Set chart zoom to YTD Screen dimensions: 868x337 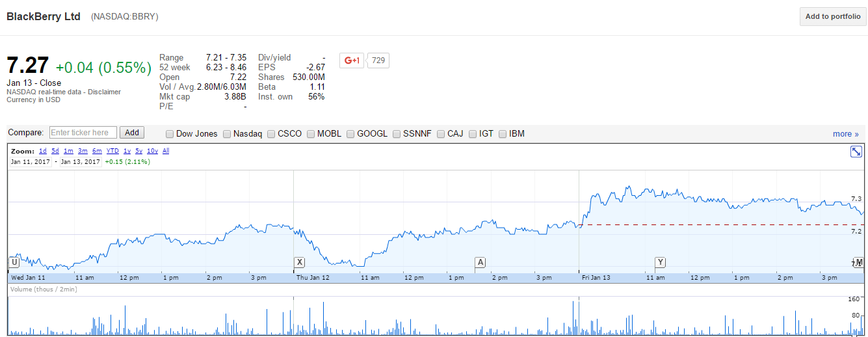tap(112, 151)
